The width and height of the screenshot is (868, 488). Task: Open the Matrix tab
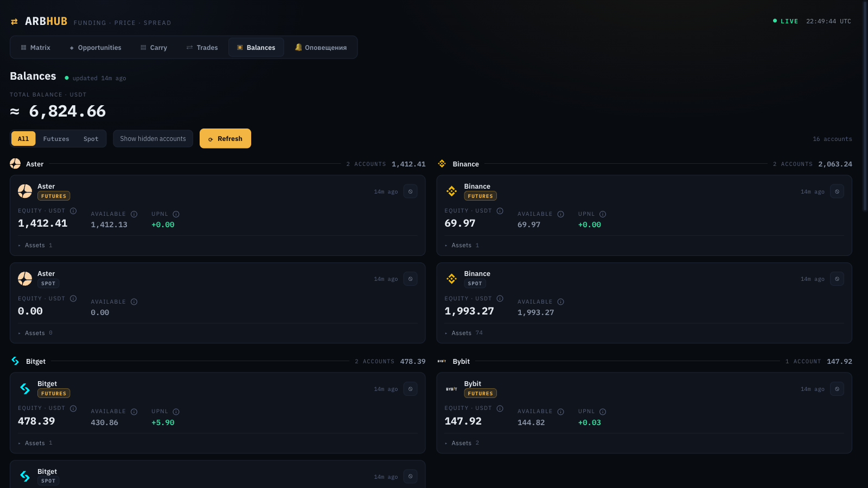pos(35,48)
